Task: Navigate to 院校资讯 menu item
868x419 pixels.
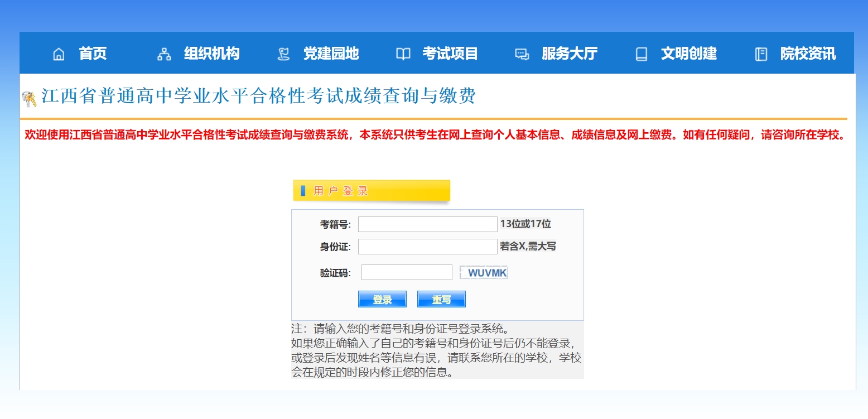Action: 808,54
